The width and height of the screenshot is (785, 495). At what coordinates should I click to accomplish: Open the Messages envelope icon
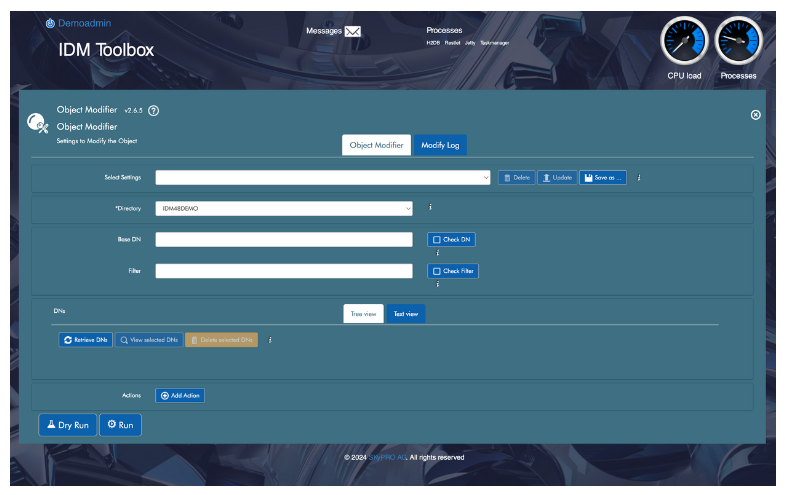[x=352, y=31]
